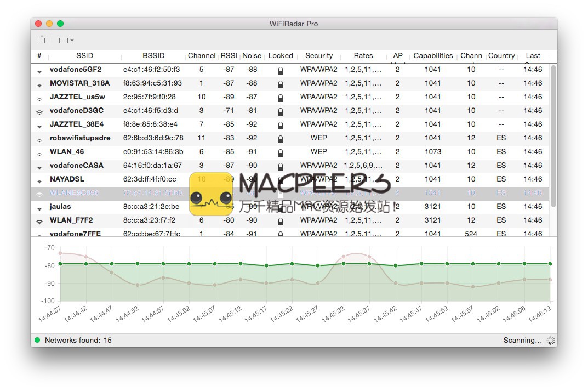Select the vodafoneD3GC network name
The width and height of the screenshot is (588, 391).
[77, 110]
